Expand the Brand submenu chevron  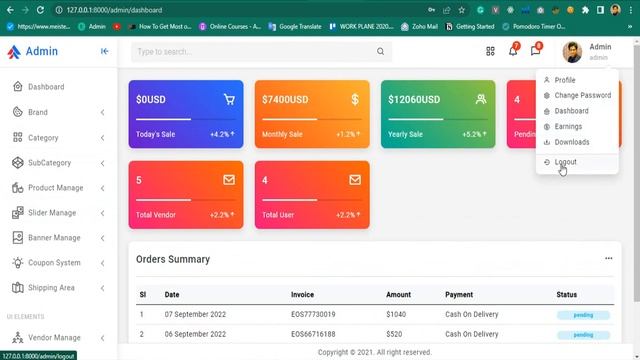click(x=102, y=112)
